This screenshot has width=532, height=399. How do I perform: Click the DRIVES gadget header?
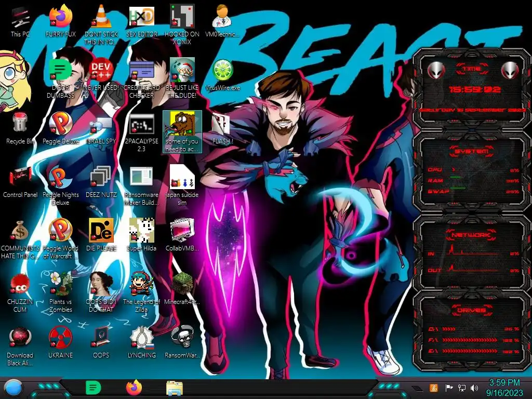click(471, 310)
